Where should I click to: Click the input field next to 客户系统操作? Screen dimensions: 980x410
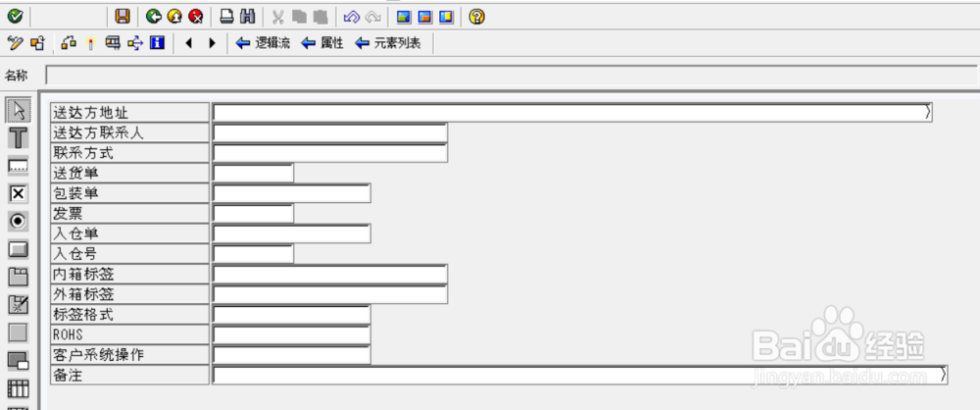(x=292, y=354)
